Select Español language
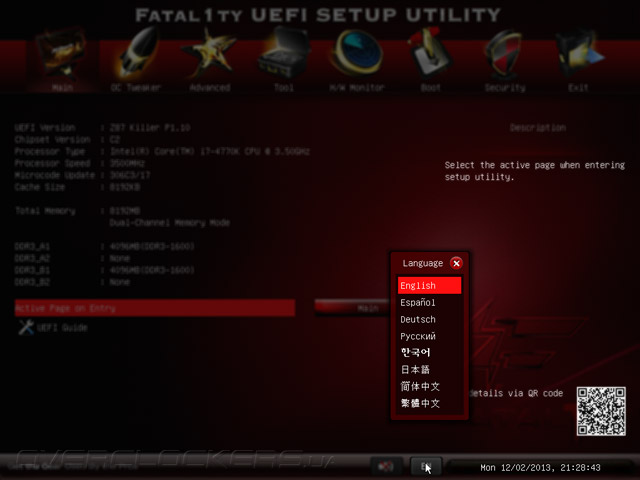The width and height of the screenshot is (640, 480). tap(429, 302)
